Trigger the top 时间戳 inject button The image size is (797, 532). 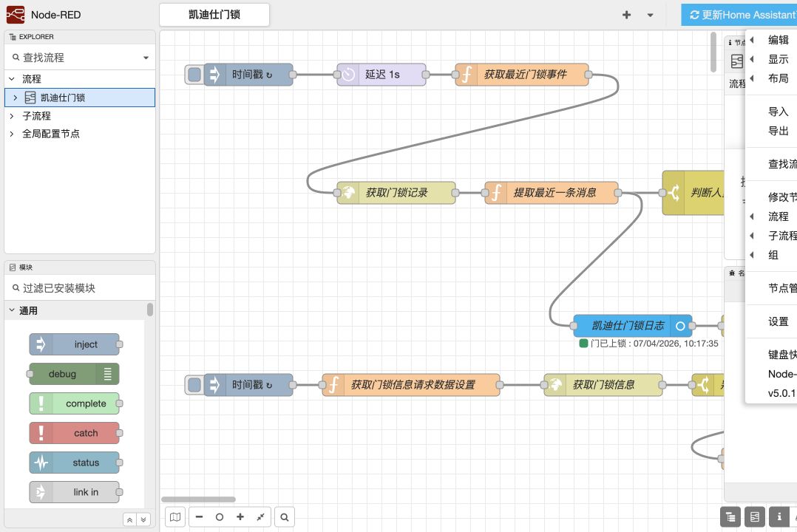coord(194,75)
